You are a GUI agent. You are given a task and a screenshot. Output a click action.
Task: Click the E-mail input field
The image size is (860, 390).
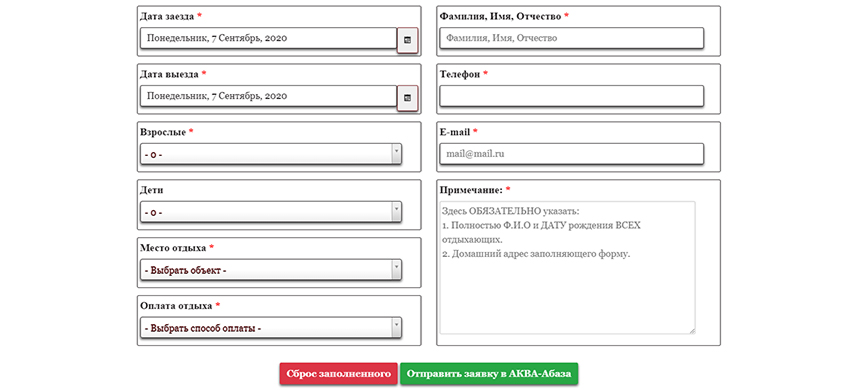tap(572, 154)
